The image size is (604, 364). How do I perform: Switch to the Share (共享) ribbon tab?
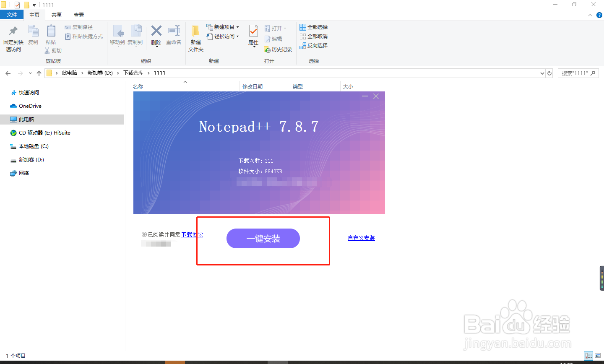click(x=57, y=15)
